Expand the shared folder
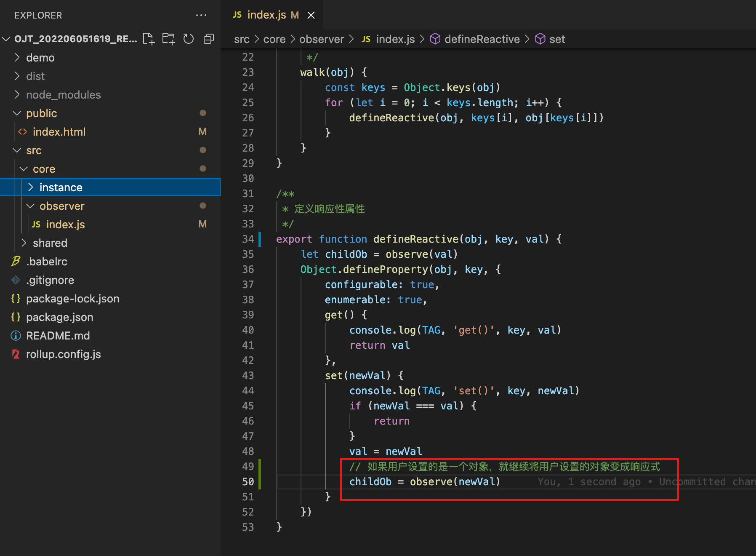Screen dimensions: 756x556 coord(24,243)
